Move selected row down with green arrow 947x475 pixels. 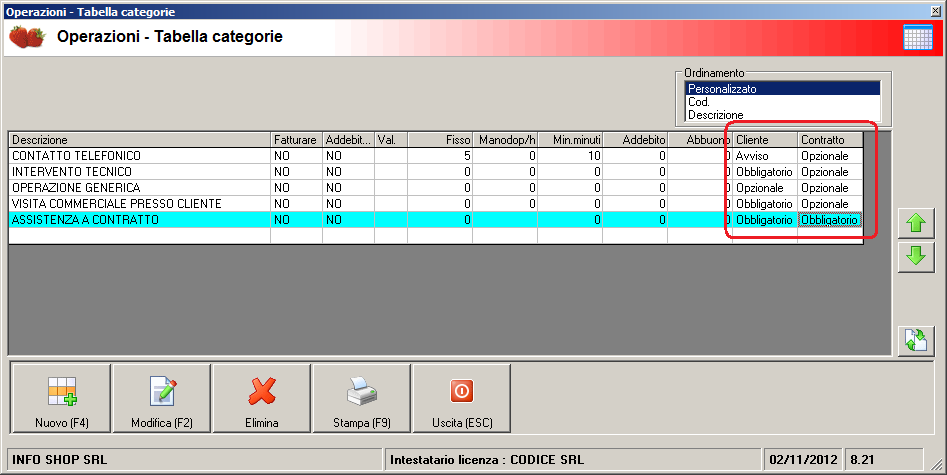point(916,257)
